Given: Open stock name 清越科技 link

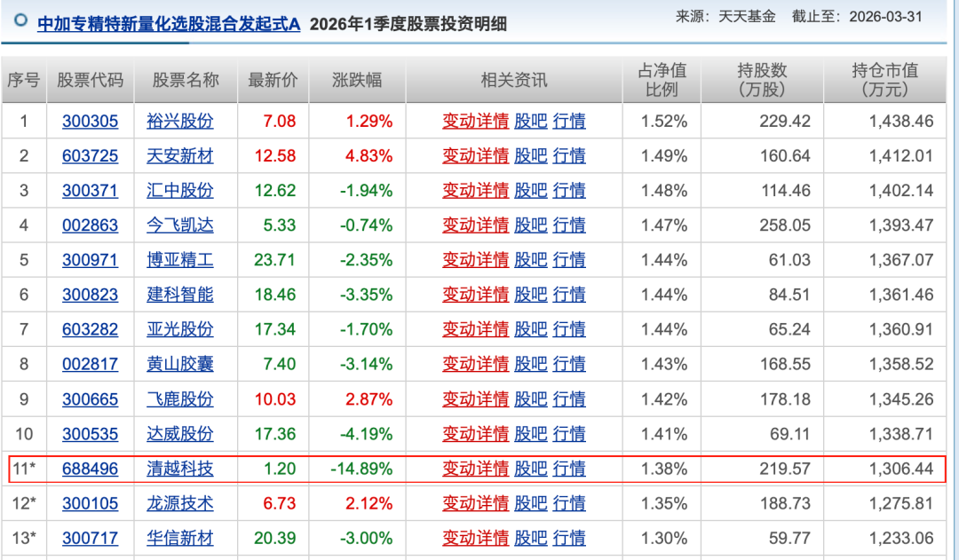Looking at the screenshot, I should pyautogui.click(x=179, y=469).
